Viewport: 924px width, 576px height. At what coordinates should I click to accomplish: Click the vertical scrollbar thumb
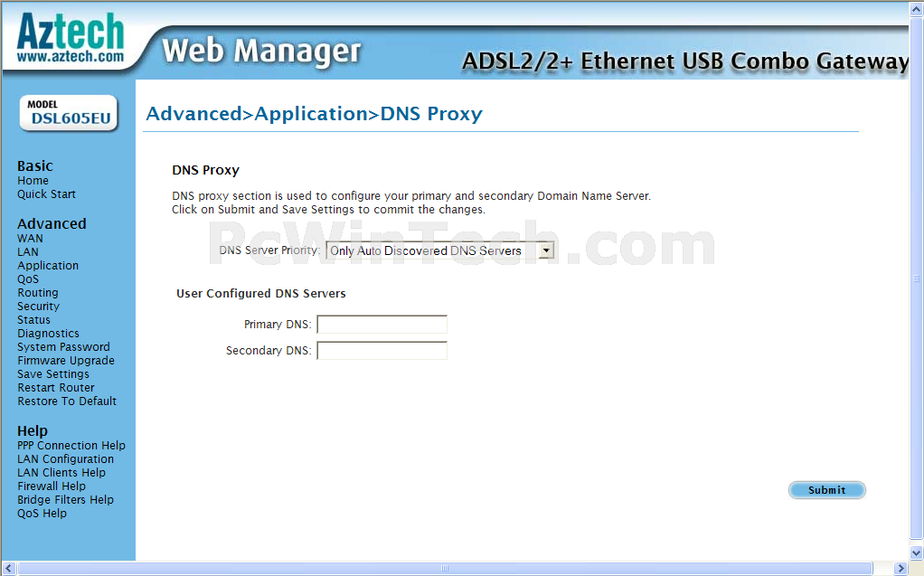point(917,279)
